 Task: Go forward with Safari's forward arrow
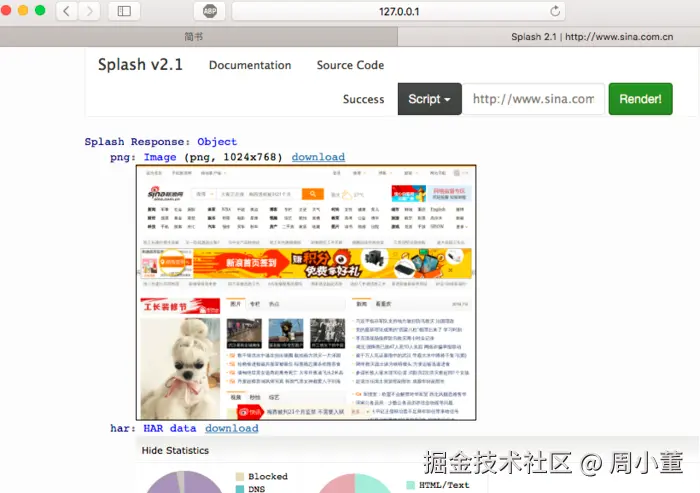89,11
